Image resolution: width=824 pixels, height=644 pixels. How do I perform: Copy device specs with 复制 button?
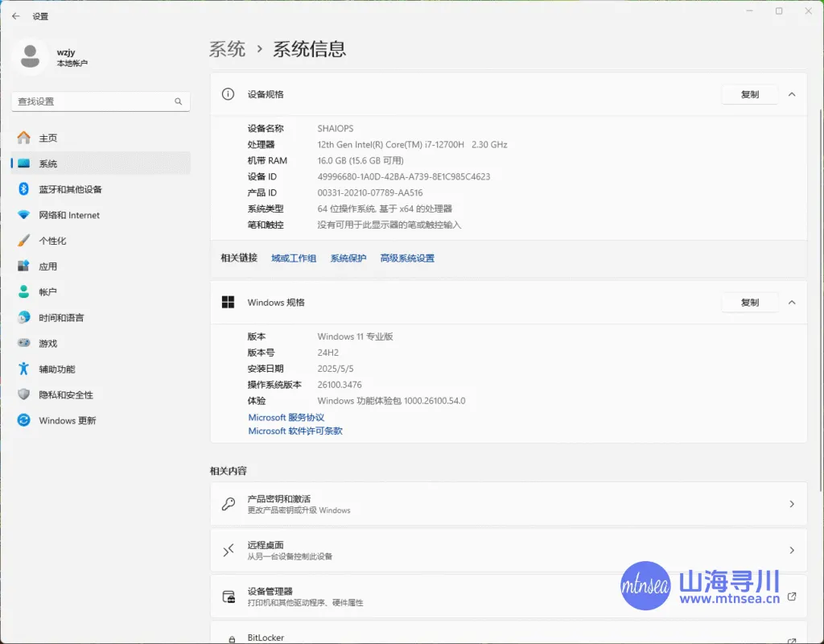pos(750,95)
